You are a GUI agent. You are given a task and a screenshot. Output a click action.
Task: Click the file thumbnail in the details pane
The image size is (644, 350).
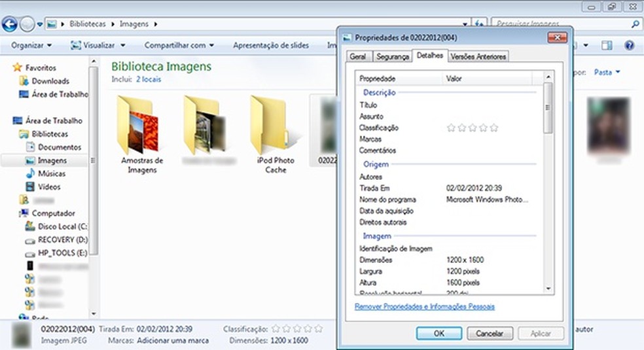(x=21, y=335)
